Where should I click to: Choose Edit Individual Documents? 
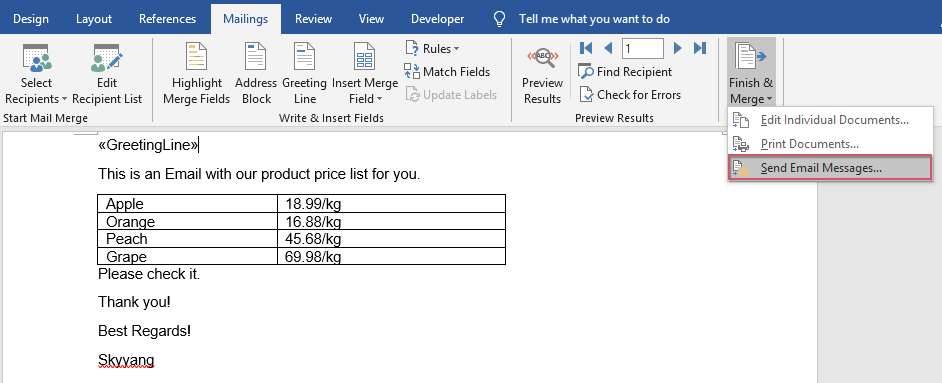pyautogui.click(x=830, y=120)
